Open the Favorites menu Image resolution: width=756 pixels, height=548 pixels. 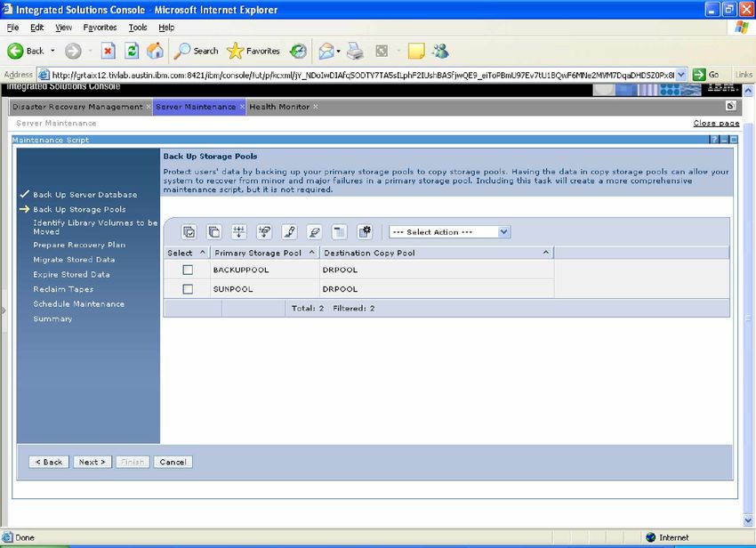pyautogui.click(x=100, y=28)
